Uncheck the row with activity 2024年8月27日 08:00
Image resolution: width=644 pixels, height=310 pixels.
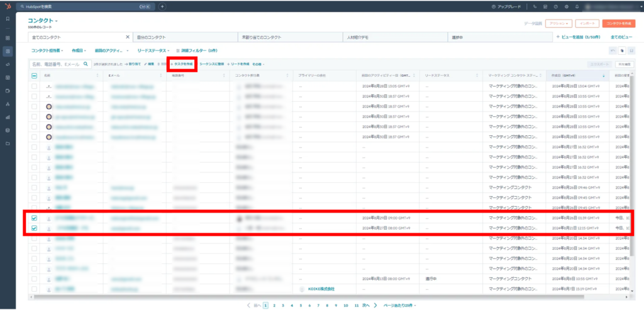(x=34, y=228)
